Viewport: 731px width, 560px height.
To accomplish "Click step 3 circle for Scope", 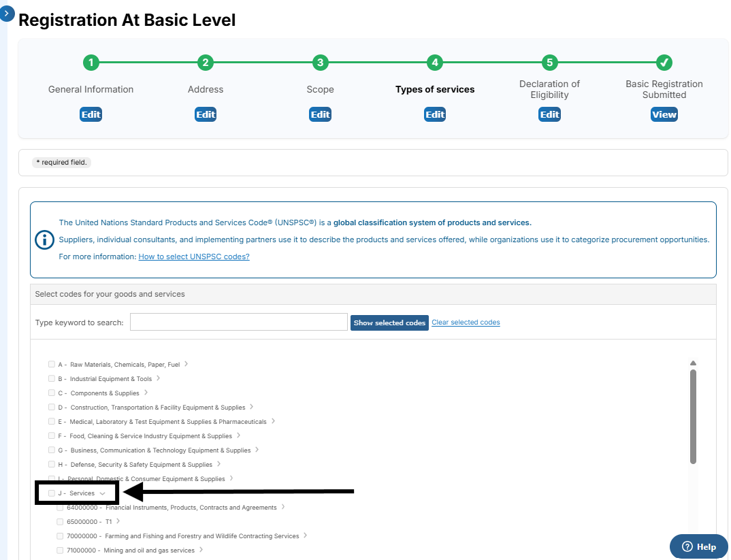I will [320, 63].
